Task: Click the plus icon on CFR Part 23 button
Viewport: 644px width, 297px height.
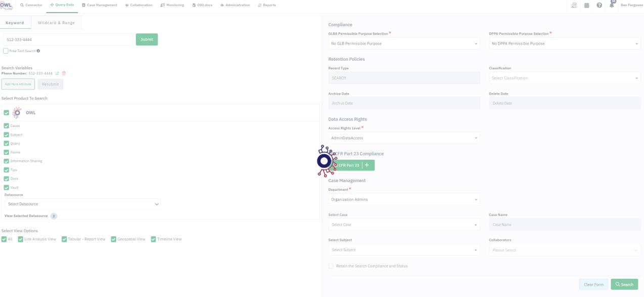Action: (x=367, y=165)
